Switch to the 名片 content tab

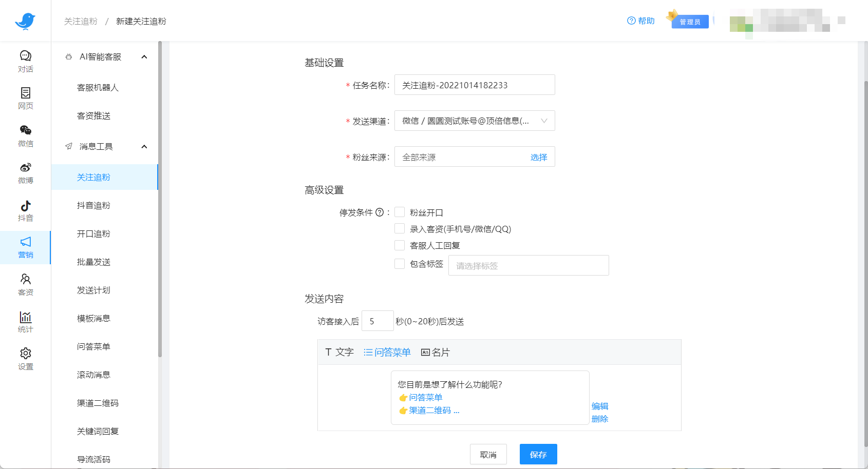click(435, 352)
